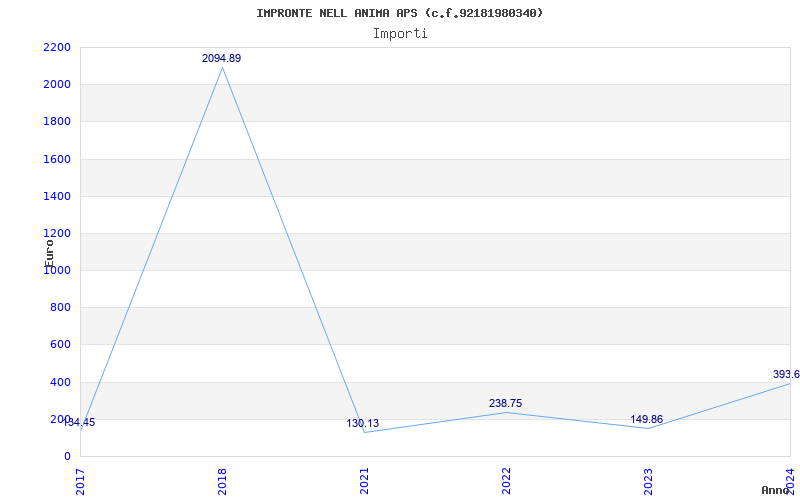The width and height of the screenshot is (800, 500).
Task: Click the 1800 y-axis tick label
Action: (58, 122)
